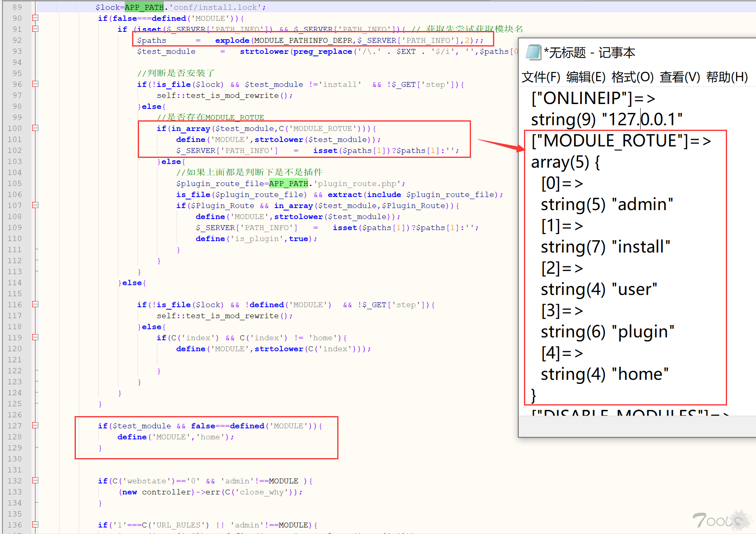
Task: Click the else{ keyword on line 114
Action: click(134, 283)
